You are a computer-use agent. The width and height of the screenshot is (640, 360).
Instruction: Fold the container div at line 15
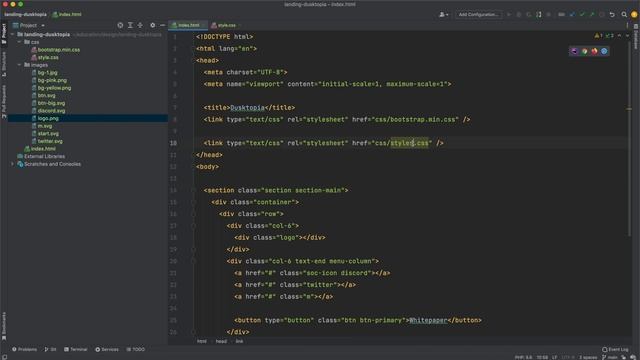click(x=193, y=202)
